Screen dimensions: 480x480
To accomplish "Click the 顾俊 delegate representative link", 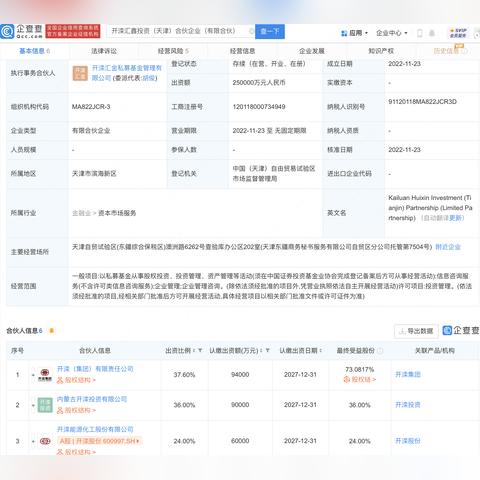I will pos(149,78).
